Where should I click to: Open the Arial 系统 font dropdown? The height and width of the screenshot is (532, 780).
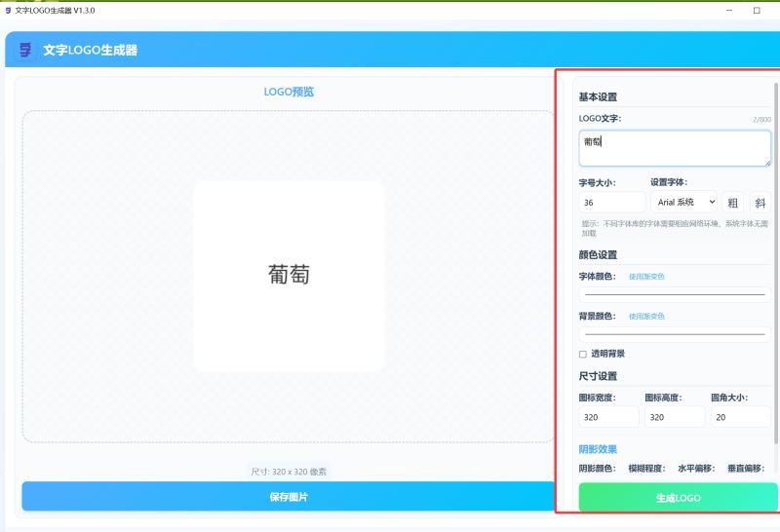coord(684,202)
